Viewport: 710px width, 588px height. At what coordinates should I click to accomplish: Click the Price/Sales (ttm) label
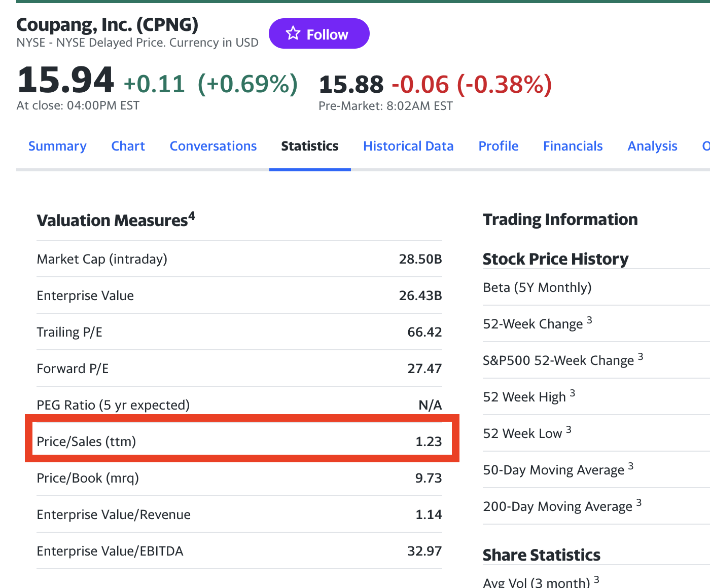pos(86,442)
